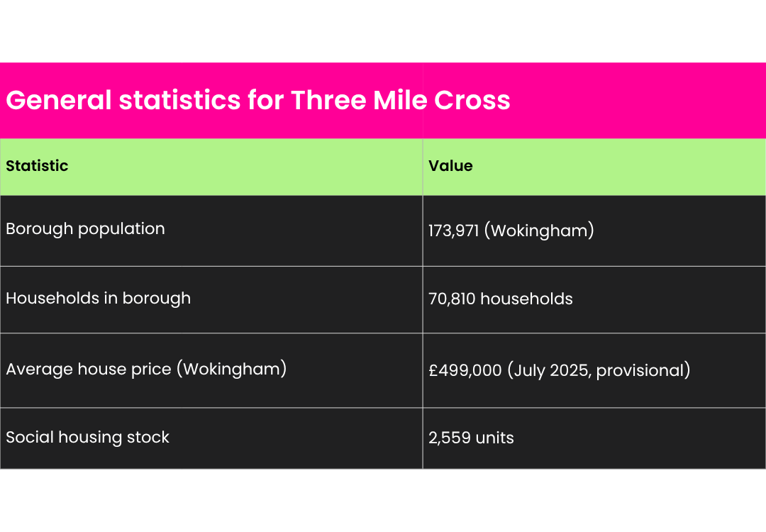Click the '2,559 units' value

click(x=471, y=438)
